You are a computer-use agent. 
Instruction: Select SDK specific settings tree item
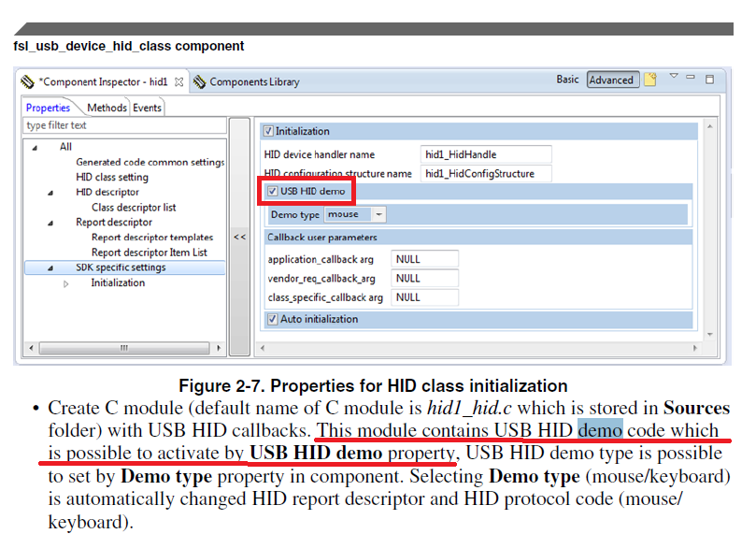121,267
